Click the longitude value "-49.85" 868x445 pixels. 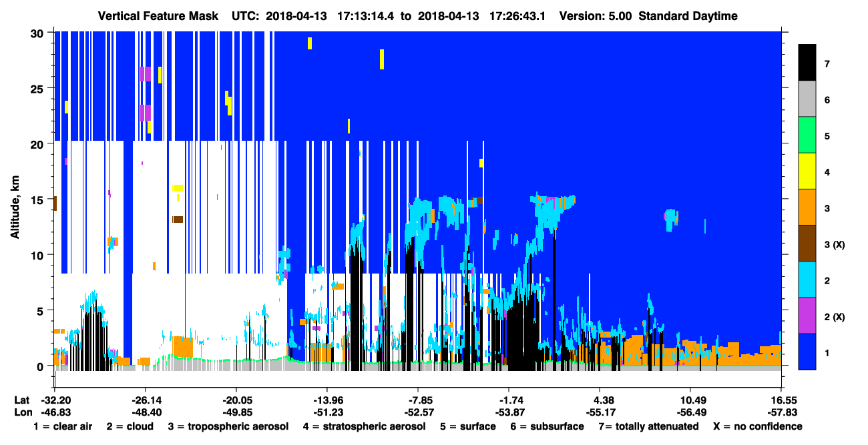coord(236,412)
